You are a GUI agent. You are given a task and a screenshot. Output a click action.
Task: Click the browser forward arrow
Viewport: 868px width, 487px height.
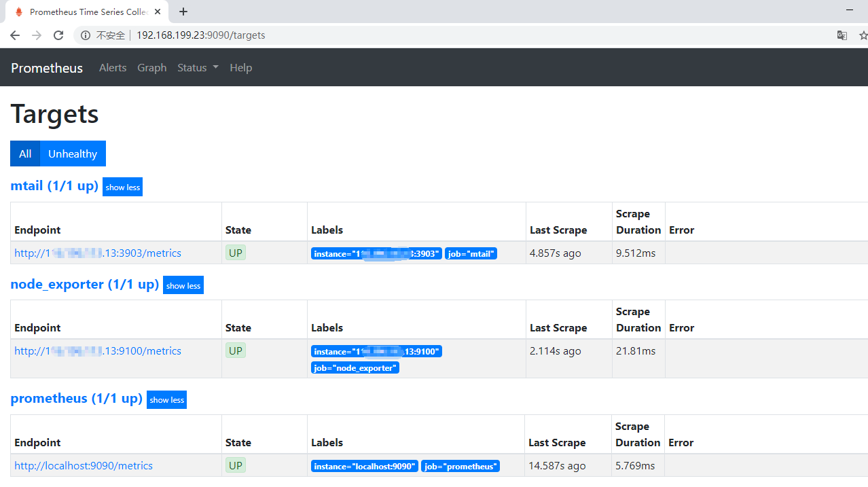[x=37, y=35]
